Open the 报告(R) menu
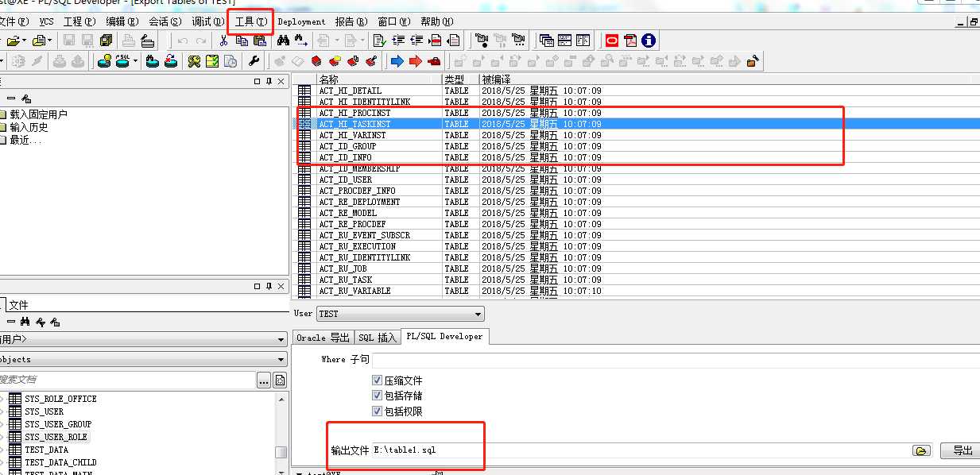Viewport: 980px width, 475px height. (x=351, y=21)
